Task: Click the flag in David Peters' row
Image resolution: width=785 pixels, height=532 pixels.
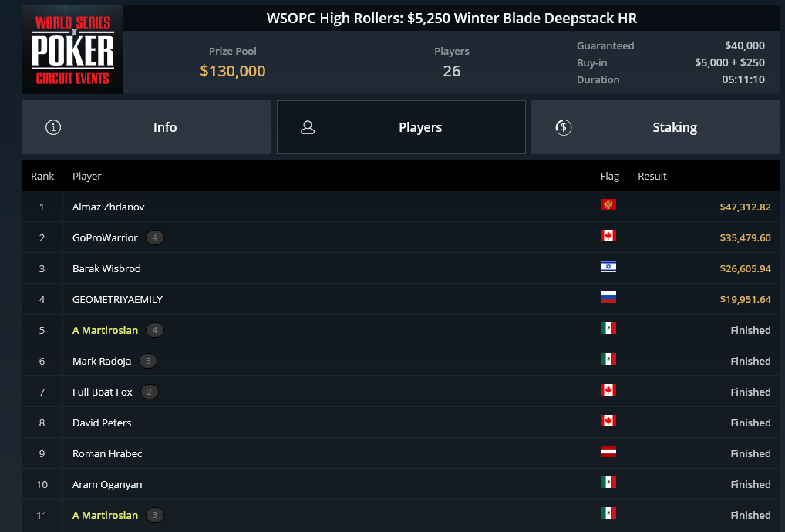Action: pos(608,421)
